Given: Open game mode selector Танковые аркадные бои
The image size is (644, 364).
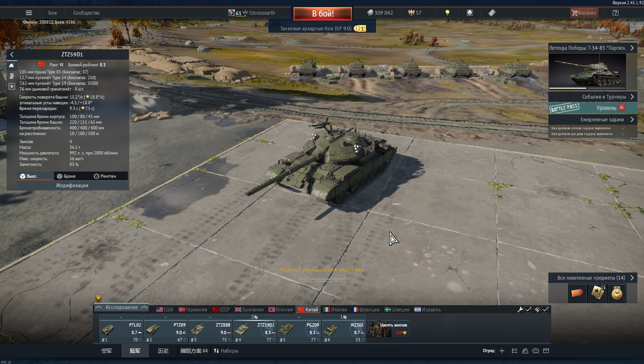Looking at the screenshot, I should click(x=322, y=28).
